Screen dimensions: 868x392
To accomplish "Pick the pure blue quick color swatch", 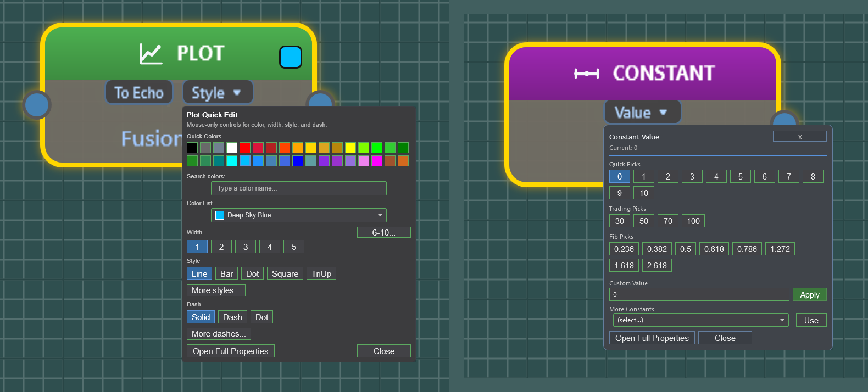I will [x=298, y=161].
